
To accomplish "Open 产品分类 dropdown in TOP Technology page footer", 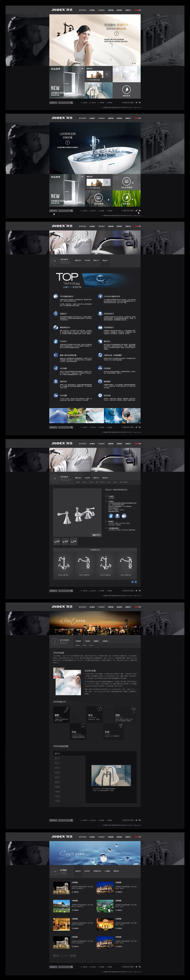I will click(53, 427).
